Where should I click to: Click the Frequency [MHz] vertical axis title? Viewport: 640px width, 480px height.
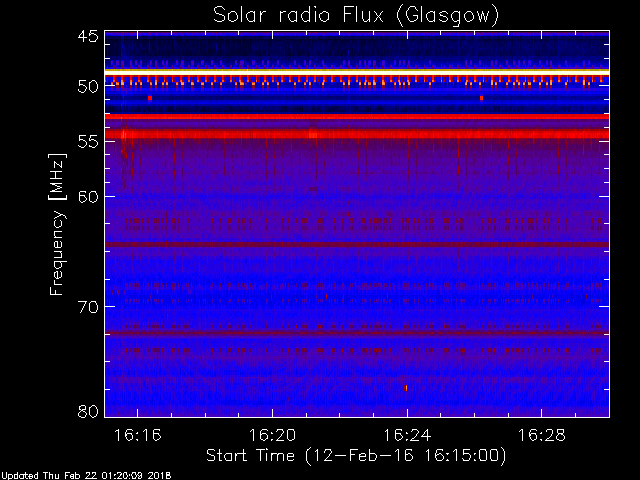click(57, 224)
